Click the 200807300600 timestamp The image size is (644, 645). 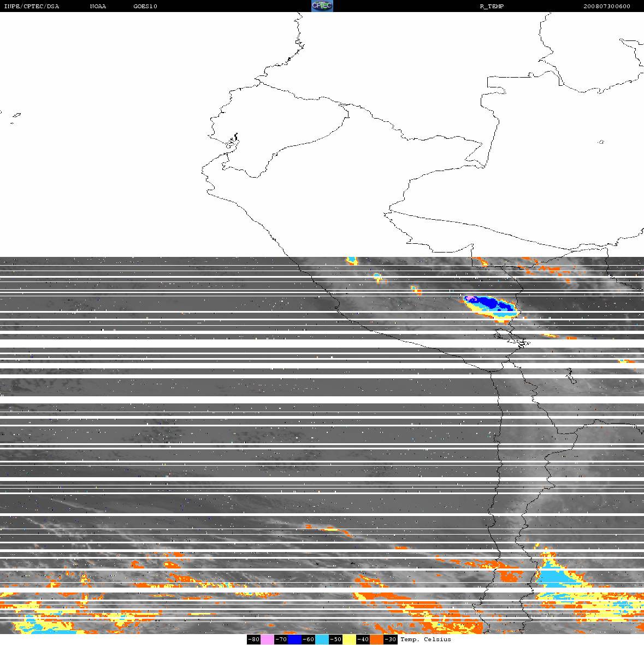(607, 6)
